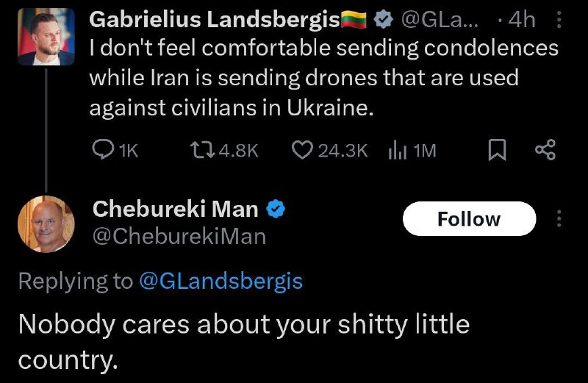Click verified badge beside Chebureki Man
Image resolution: width=588 pixels, height=383 pixels.
coord(276,210)
